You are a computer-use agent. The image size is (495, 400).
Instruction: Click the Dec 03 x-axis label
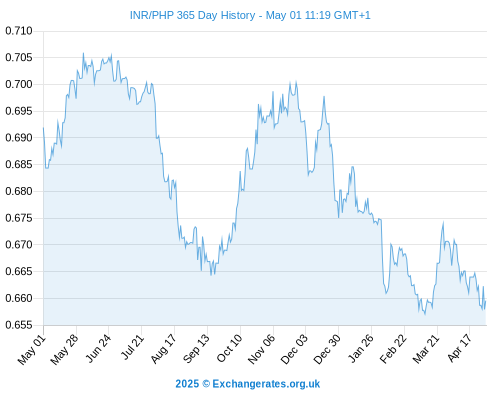[294, 349]
